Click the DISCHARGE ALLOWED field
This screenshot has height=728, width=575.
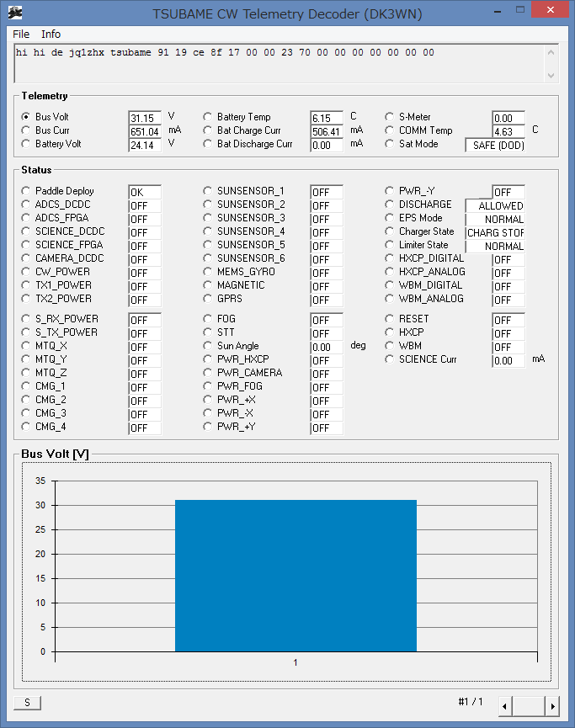click(496, 205)
